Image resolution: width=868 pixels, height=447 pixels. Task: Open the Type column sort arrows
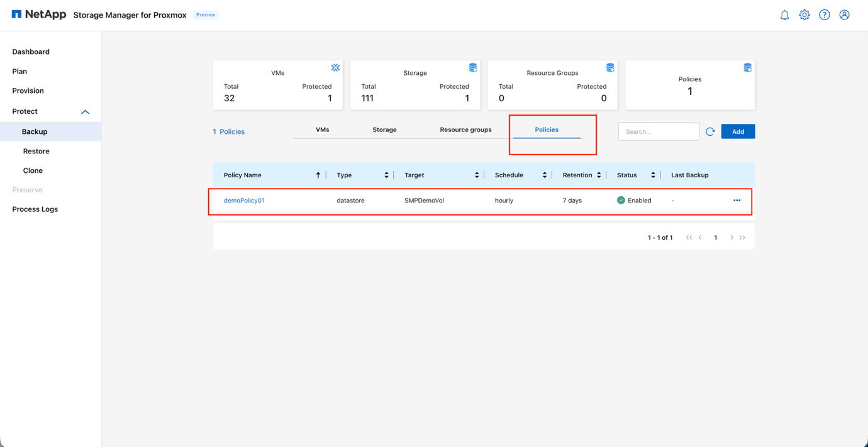[386, 175]
